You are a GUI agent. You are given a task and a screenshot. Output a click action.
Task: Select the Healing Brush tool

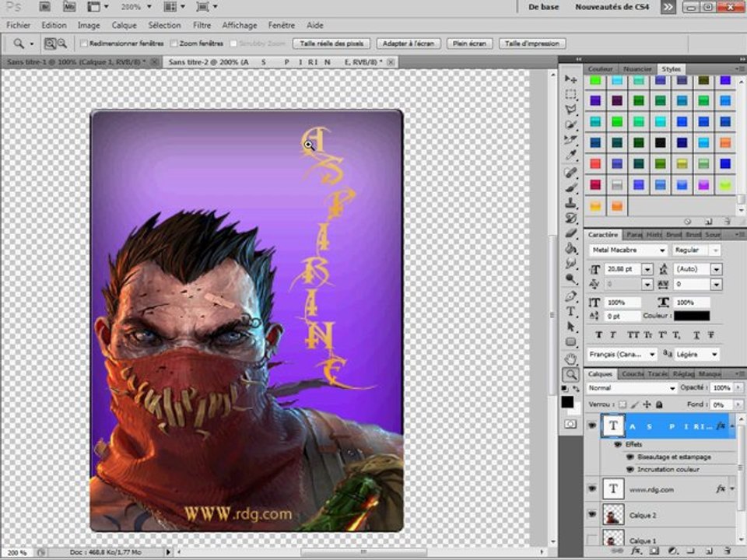[x=570, y=173]
